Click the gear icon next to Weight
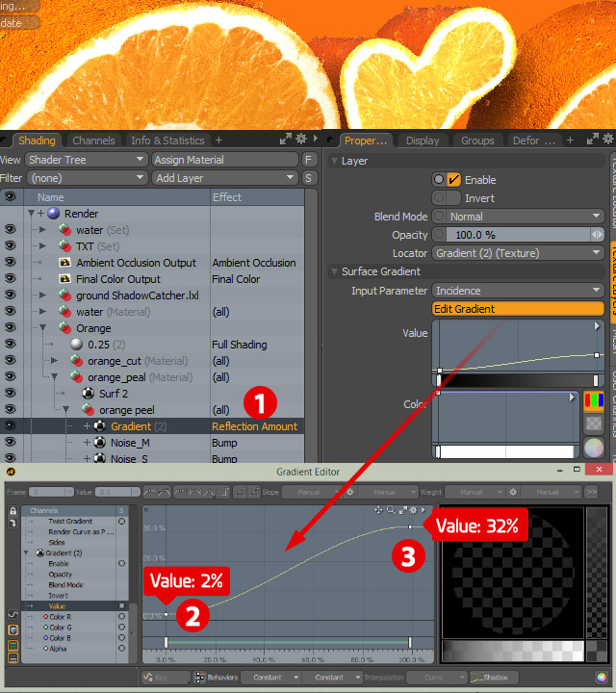Viewport: 616px width, 693px height. click(513, 492)
